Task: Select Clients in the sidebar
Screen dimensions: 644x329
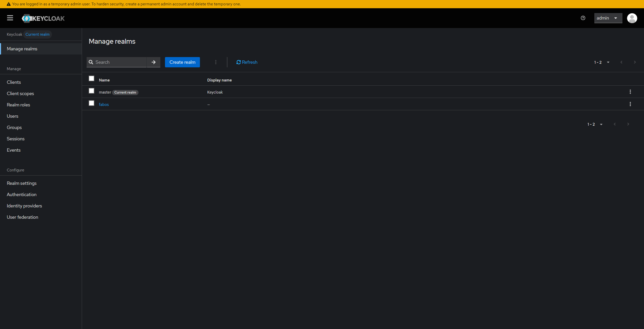Action: click(14, 82)
